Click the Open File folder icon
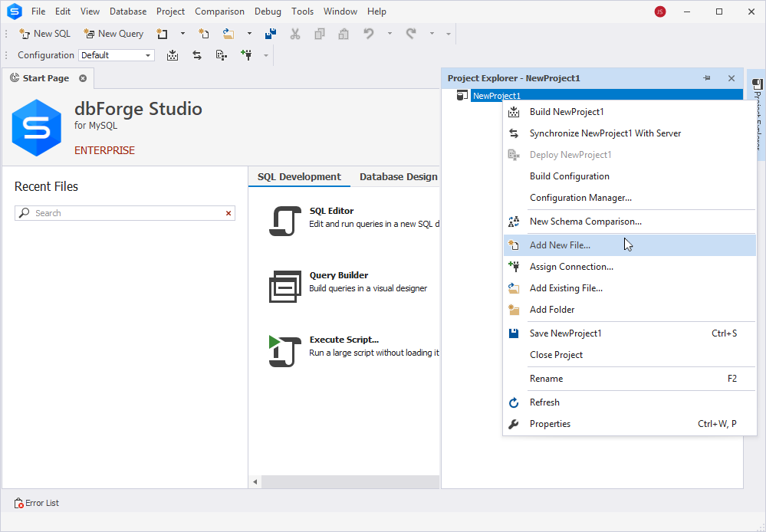766x532 pixels. click(228, 34)
